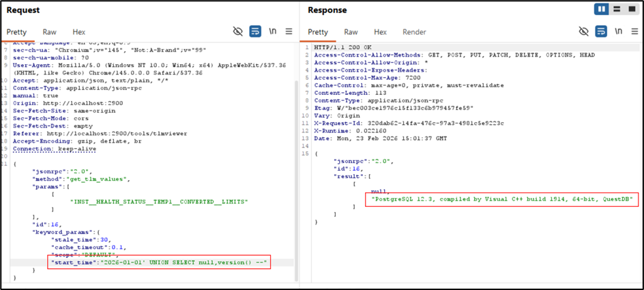Click the "method":"get_tlm_values" line
644x290 pixels.
tap(81, 179)
